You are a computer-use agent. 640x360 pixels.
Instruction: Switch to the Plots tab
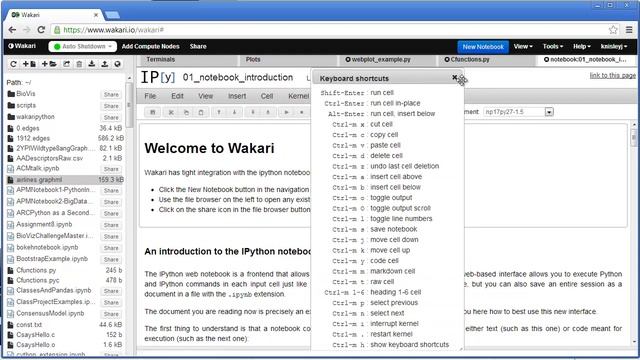(288, 60)
